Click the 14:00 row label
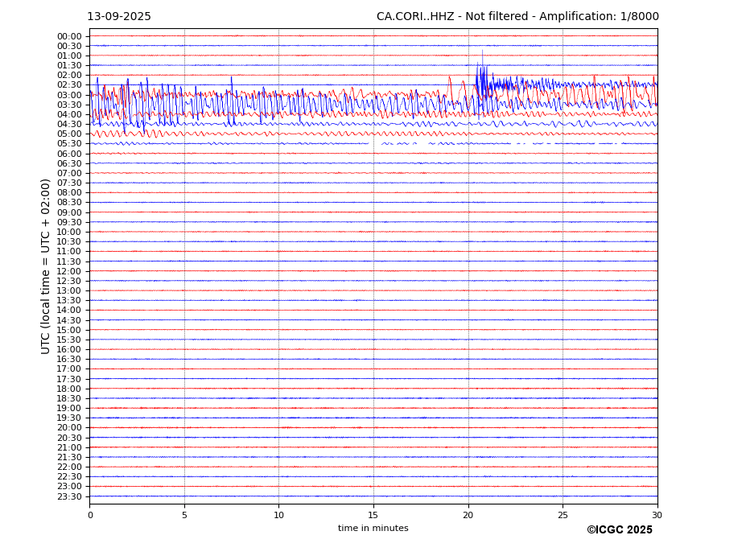The height and width of the screenshot is (560, 746). (69, 311)
